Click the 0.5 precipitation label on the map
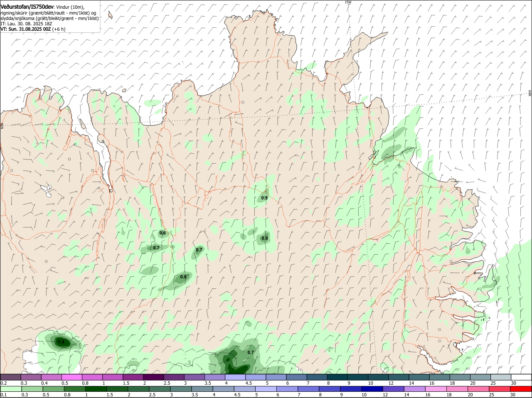 tap(264, 198)
